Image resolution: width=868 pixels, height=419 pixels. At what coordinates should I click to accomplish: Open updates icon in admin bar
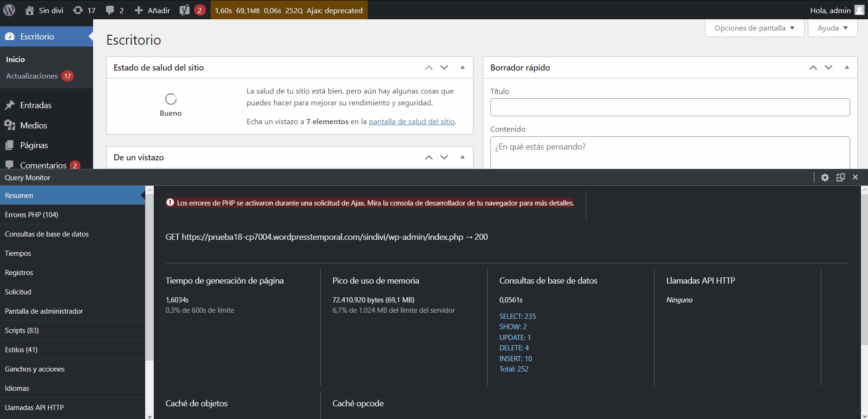point(78,10)
